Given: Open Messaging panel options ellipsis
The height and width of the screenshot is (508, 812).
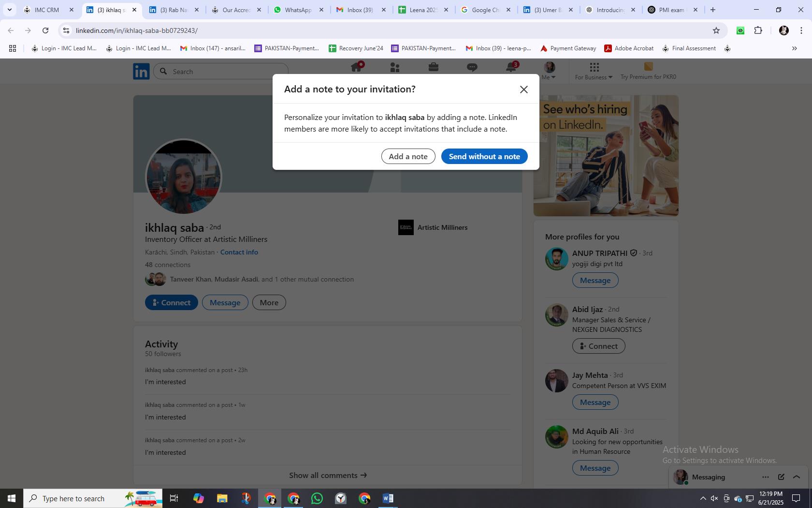Looking at the screenshot, I should coord(766,477).
